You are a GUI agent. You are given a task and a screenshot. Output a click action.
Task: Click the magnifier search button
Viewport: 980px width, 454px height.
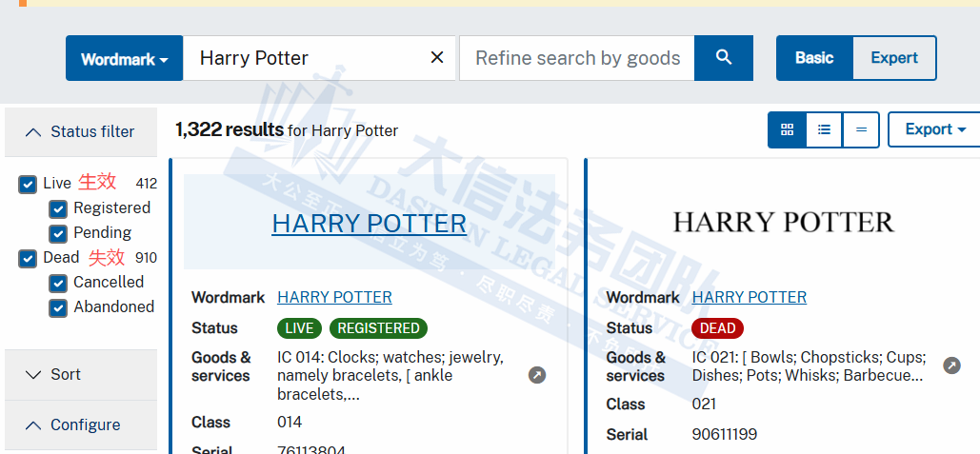coord(724,58)
